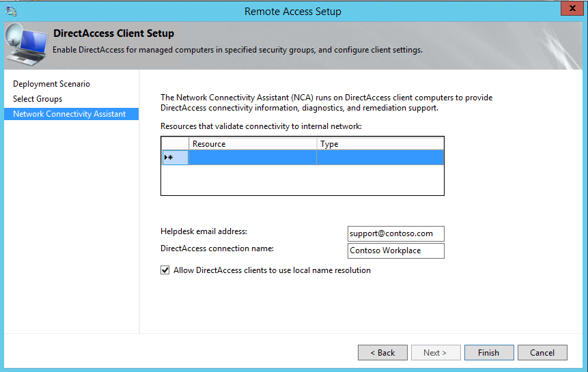Go to the Select Groups step
Screen dimensions: 588x372
coord(38,99)
